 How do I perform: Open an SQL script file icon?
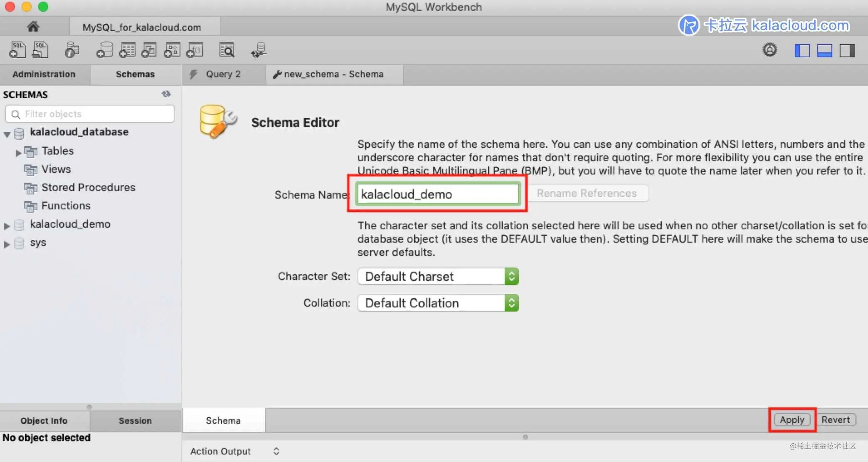pos(40,50)
